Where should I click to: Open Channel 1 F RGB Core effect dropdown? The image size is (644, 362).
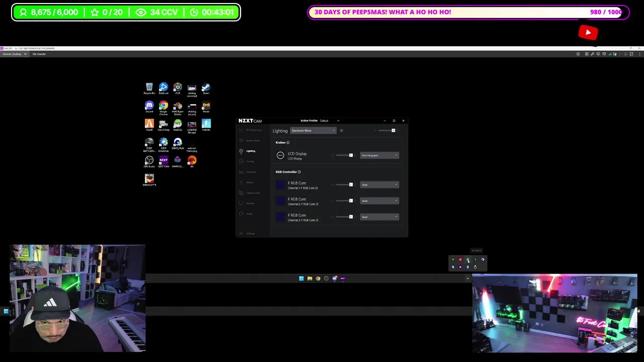tap(379, 185)
